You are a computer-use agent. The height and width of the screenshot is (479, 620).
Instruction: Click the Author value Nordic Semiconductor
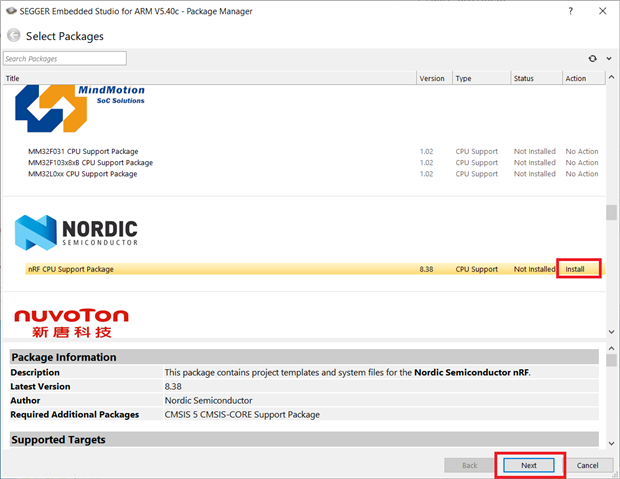(208, 400)
